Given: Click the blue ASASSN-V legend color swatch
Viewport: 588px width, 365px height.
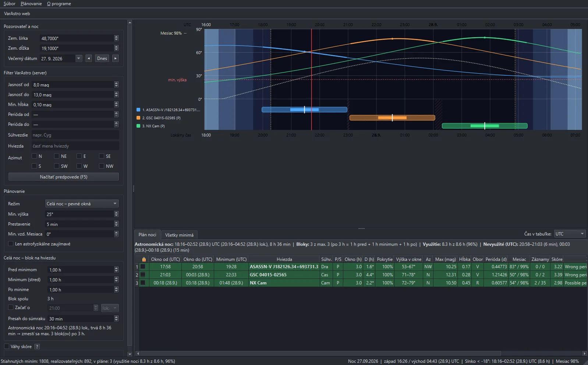Looking at the screenshot, I should pos(138,110).
